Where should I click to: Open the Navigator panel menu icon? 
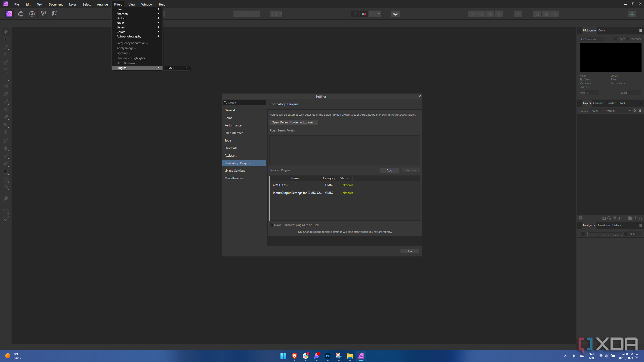(641, 225)
